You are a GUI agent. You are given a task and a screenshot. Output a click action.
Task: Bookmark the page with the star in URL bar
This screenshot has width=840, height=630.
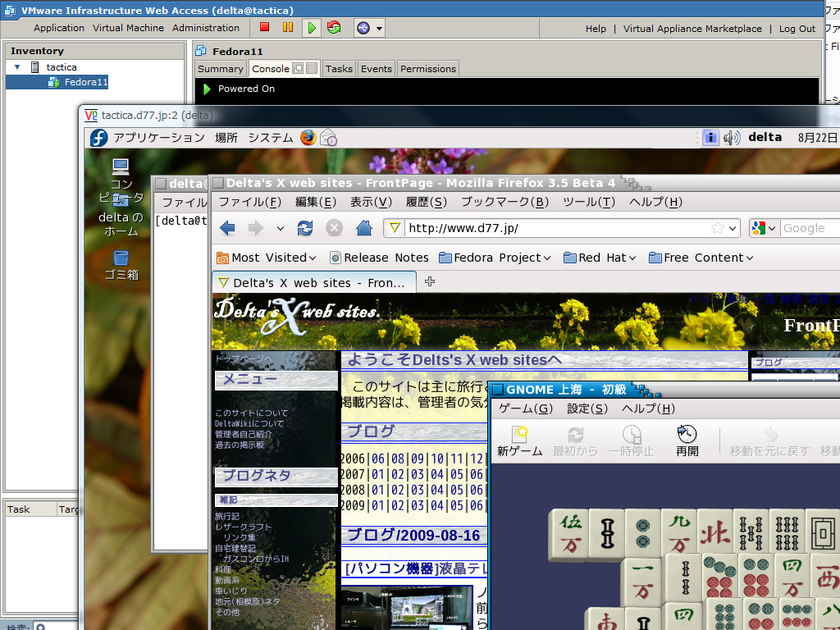click(718, 228)
